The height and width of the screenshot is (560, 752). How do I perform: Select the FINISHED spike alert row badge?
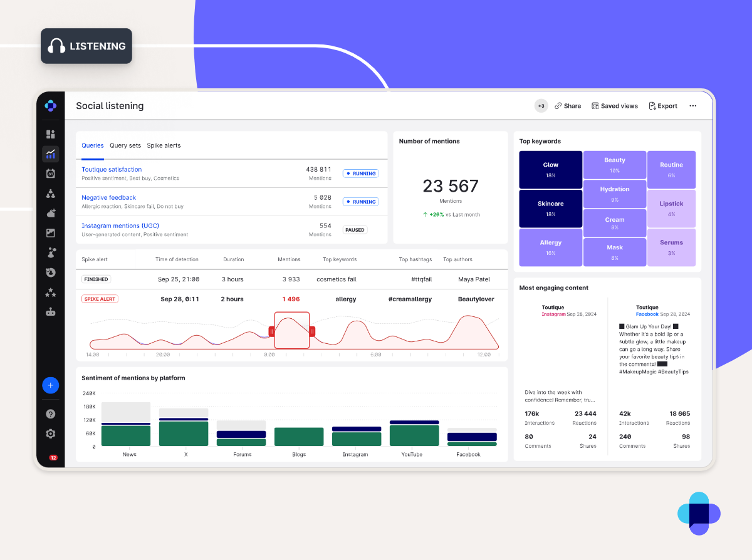pyautogui.click(x=96, y=279)
